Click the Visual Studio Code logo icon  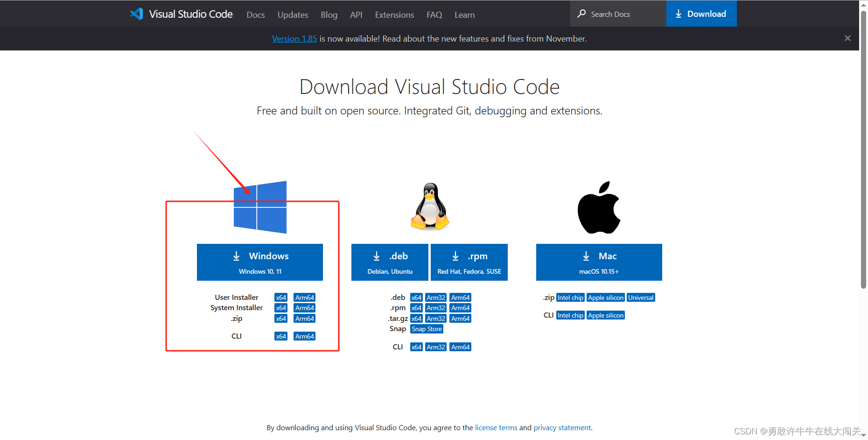136,14
